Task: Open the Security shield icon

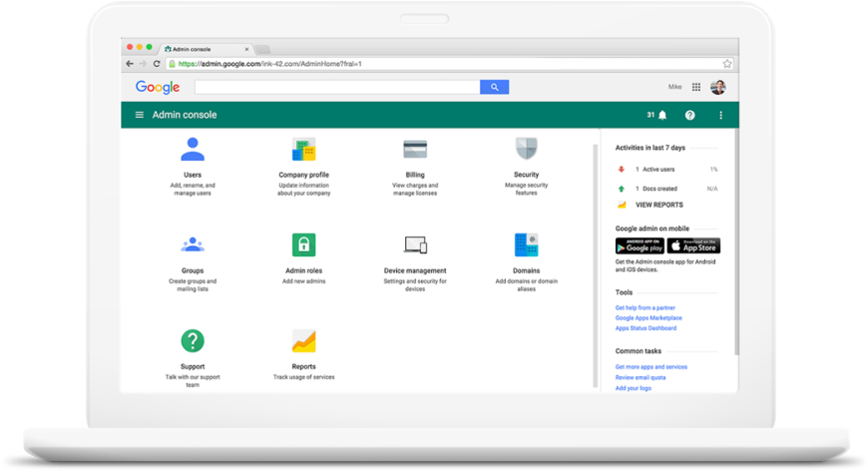Action: pyautogui.click(x=527, y=149)
